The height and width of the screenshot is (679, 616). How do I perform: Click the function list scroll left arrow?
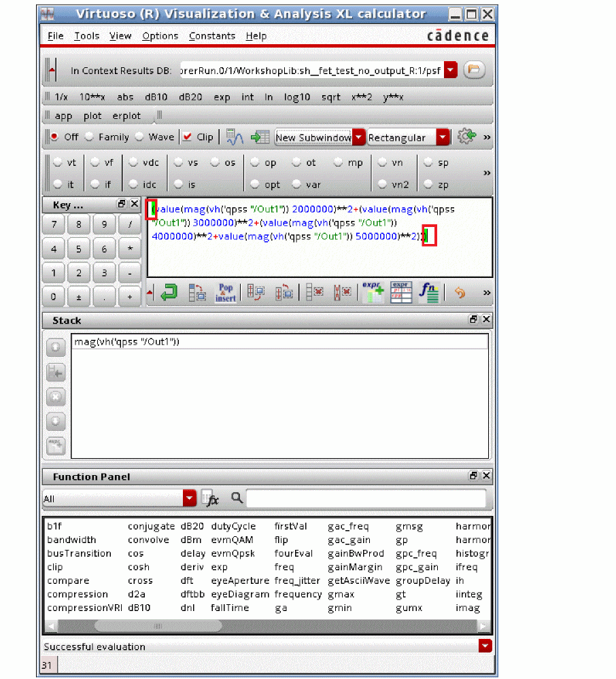point(52,626)
